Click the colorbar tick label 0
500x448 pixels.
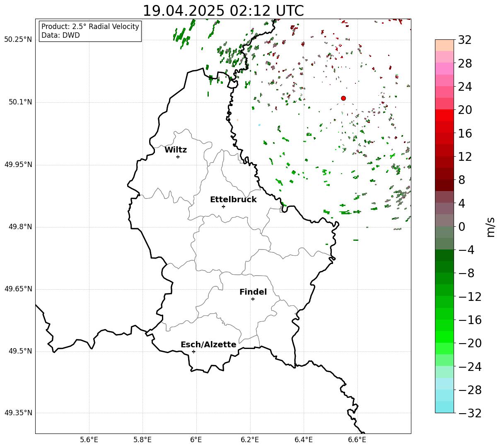461,227
